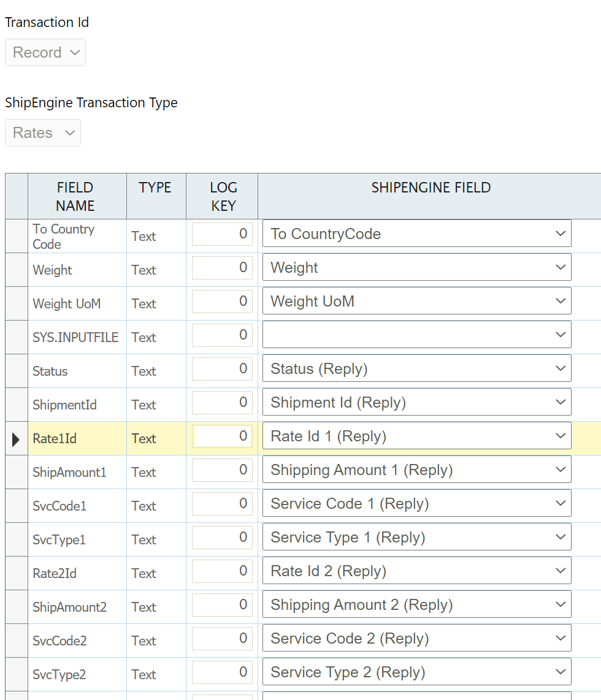This screenshot has height=700, width=601.
Task: Click the Log Key field for Weight UoM
Action: pyautogui.click(x=222, y=302)
